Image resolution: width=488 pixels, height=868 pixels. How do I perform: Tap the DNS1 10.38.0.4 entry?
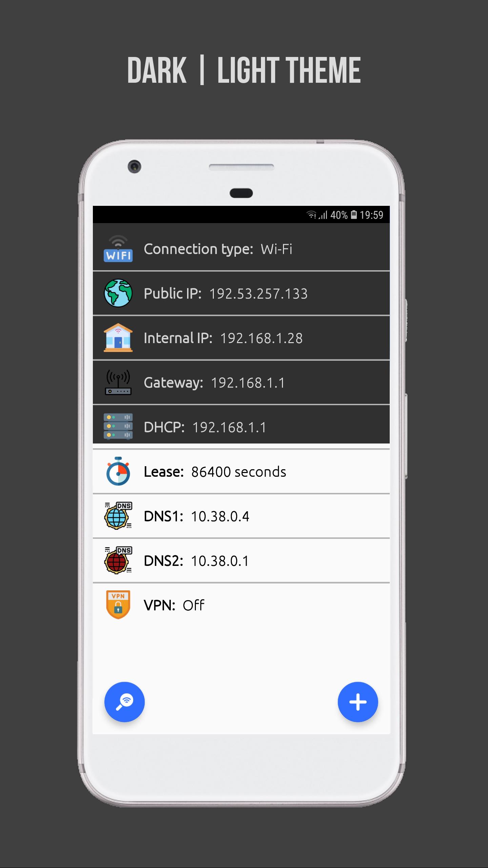tap(241, 516)
